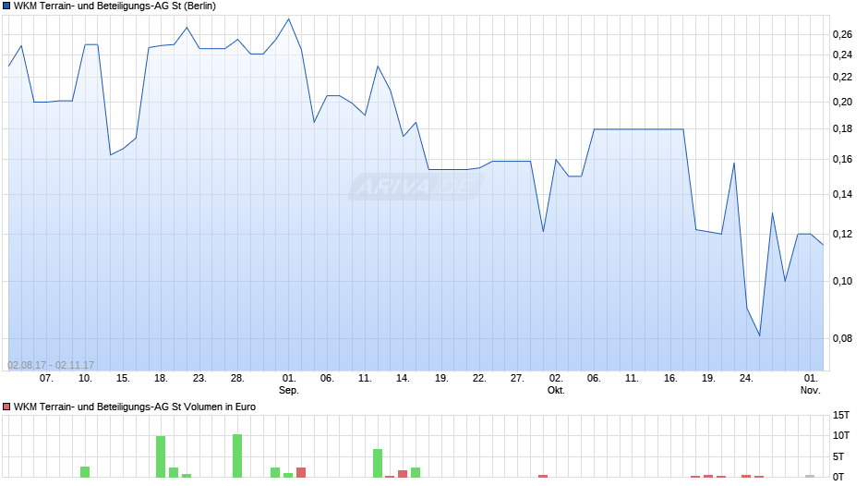Click the blue legend square for WKM Terrain chart
The width and height of the screenshot is (868, 486).
pos(6,6)
